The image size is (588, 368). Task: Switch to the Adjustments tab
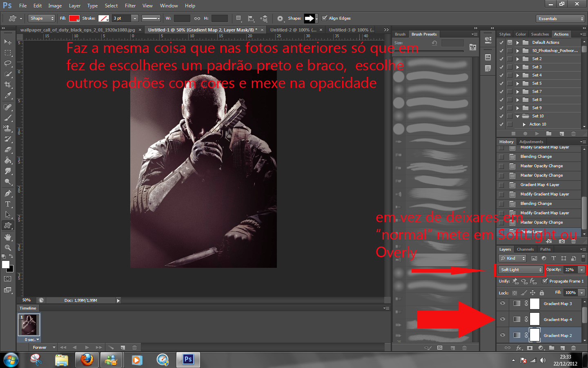coord(531,142)
